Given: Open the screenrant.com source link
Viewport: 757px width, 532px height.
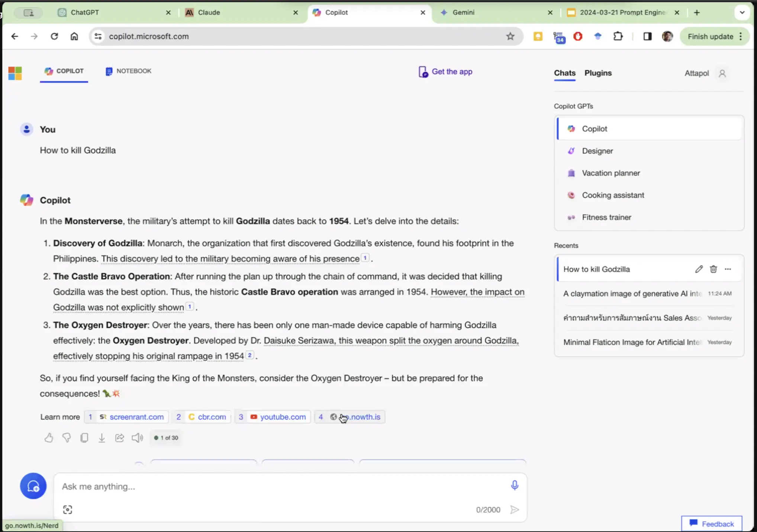Looking at the screenshot, I should (127, 417).
